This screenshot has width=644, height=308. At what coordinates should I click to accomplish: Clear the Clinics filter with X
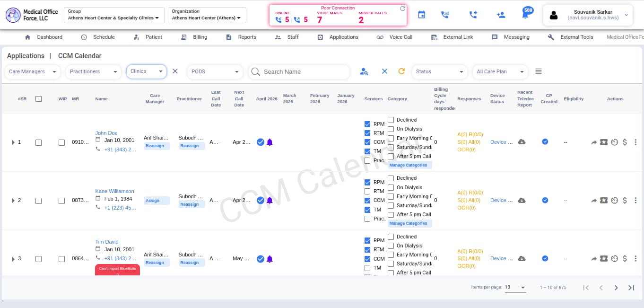175,71
